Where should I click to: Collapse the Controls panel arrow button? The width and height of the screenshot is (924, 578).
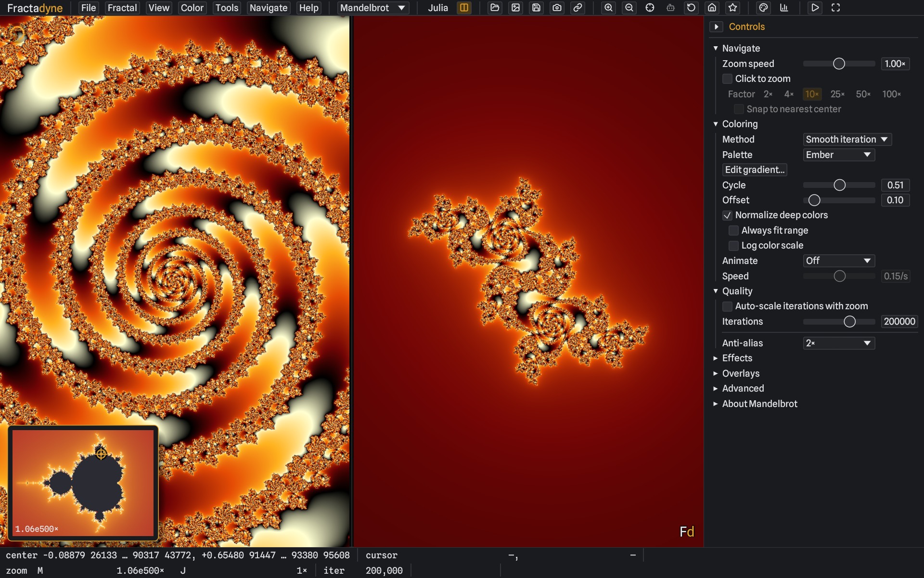(716, 27)
